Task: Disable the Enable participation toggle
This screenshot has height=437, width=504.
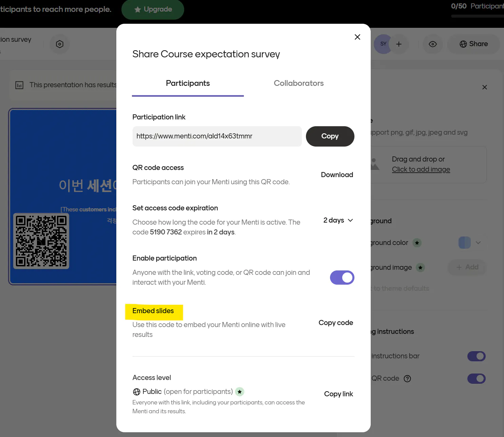Action: coord(342,278)
